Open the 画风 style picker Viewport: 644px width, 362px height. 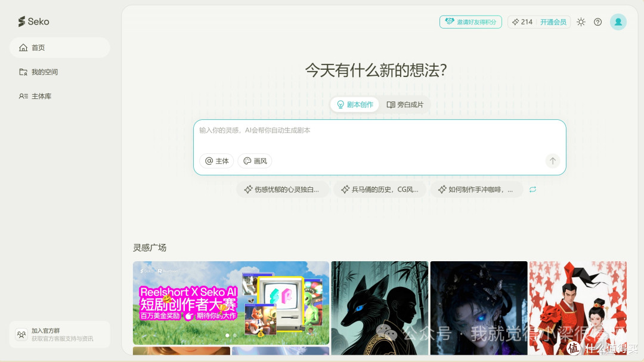(255, 161)
